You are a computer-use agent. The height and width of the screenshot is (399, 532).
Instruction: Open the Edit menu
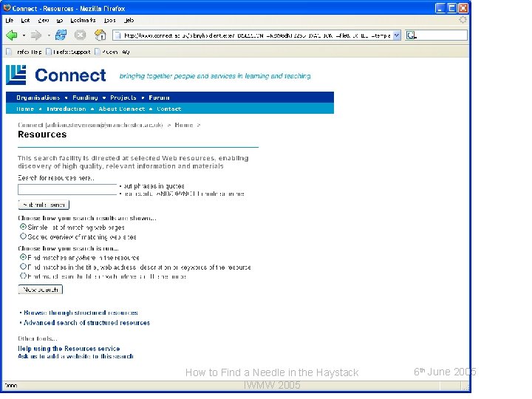(x=25, y=21)
